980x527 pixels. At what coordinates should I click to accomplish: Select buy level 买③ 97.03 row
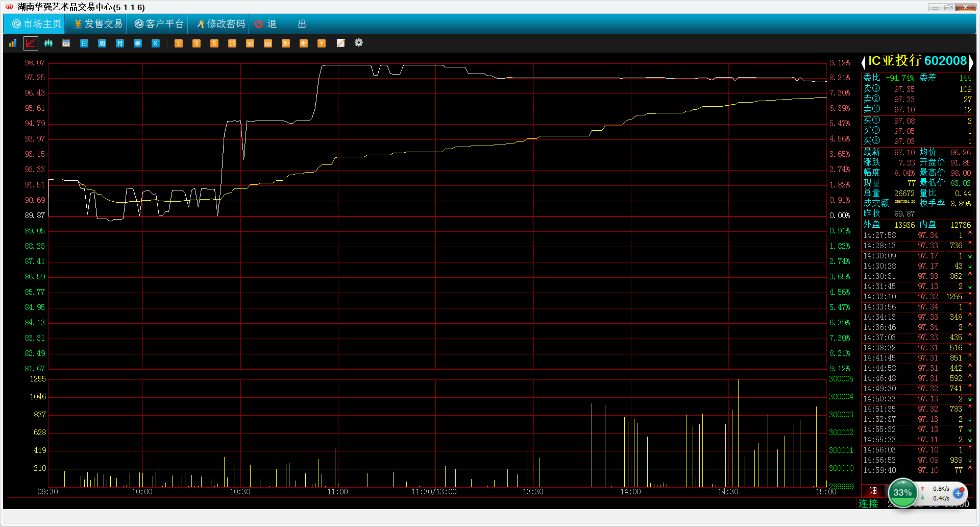(917, 141)
